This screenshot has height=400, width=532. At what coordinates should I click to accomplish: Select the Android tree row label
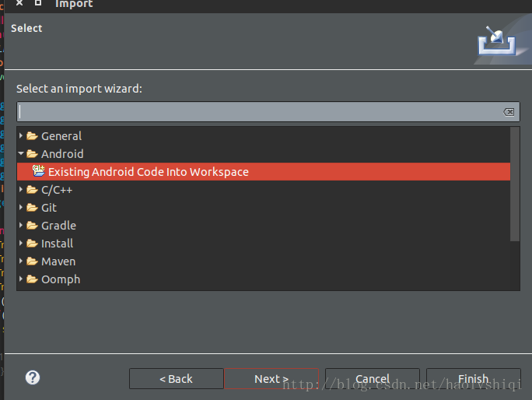[x=62, y=154]
